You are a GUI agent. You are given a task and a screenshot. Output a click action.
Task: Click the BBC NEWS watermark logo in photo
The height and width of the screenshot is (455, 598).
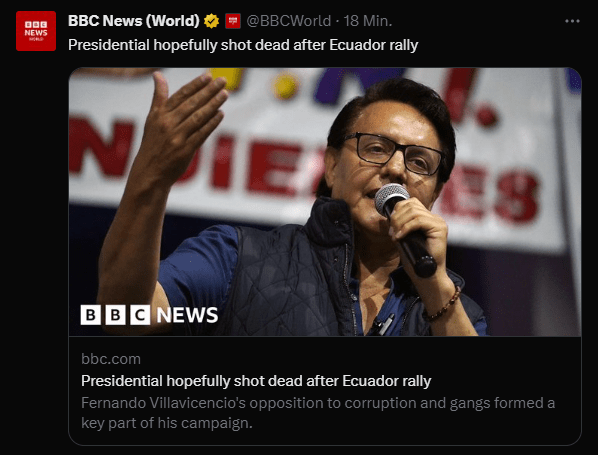point(149,315)
